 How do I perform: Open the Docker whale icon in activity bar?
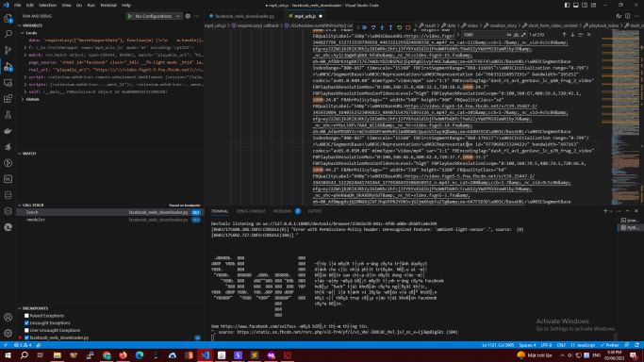tap(8, 131)
